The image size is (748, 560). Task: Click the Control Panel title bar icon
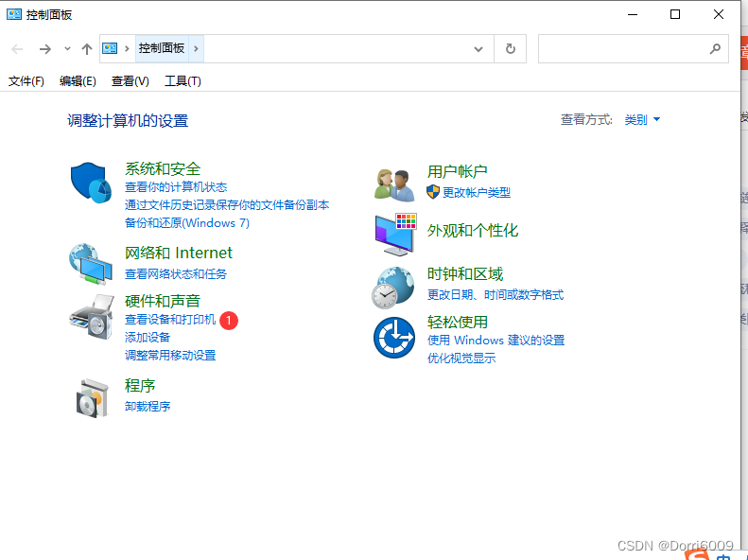coord(14,14)
